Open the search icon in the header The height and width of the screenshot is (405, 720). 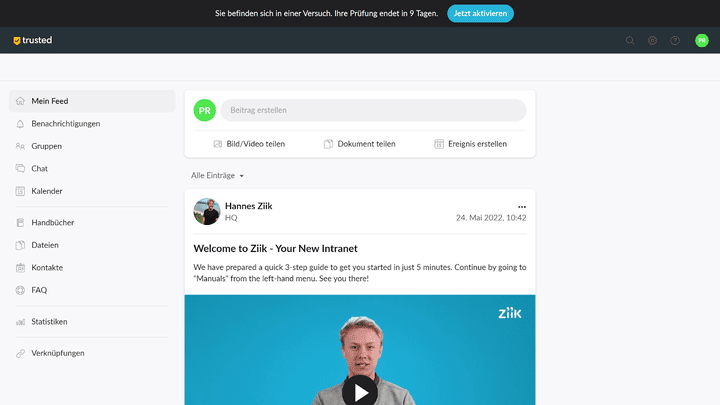click(x=630, y=40)
